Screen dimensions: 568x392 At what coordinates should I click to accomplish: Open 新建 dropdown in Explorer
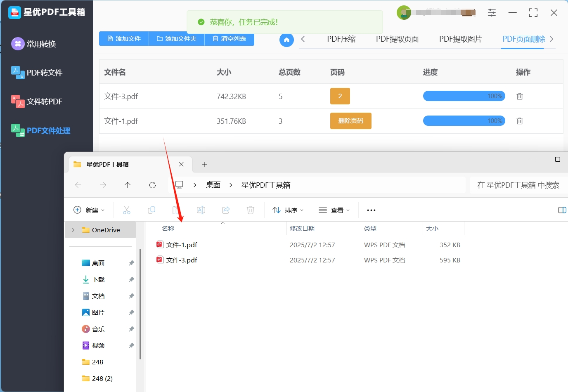89,210
